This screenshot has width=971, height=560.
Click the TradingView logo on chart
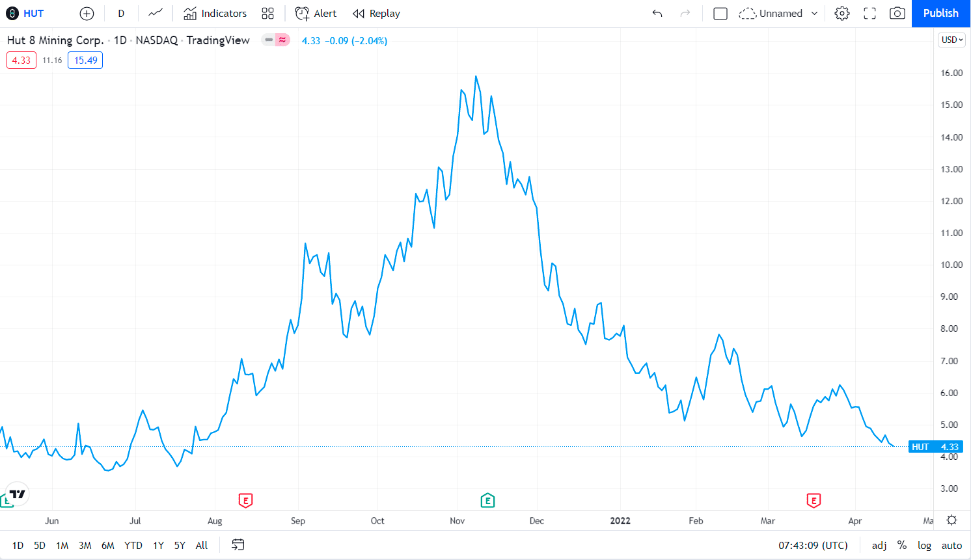[x=18, y=494]
